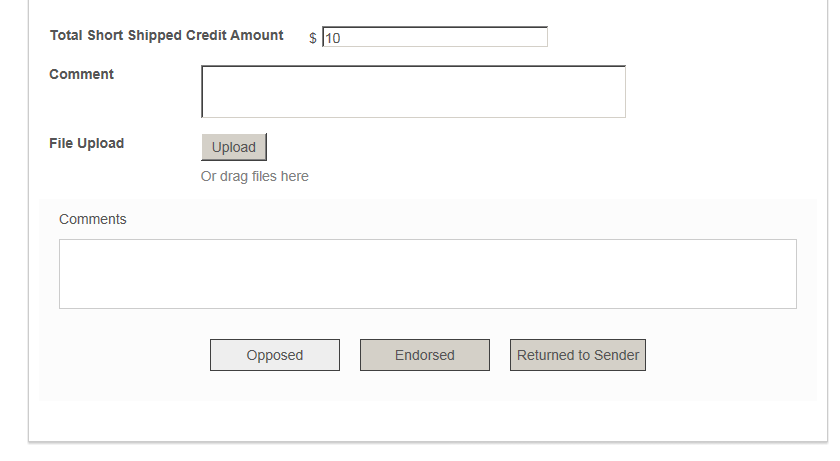The width and height of the screenshot is (840, 461).
Task: Focus the Total Short Shipped Credit Amount field
Action: [x=435, y=37]
